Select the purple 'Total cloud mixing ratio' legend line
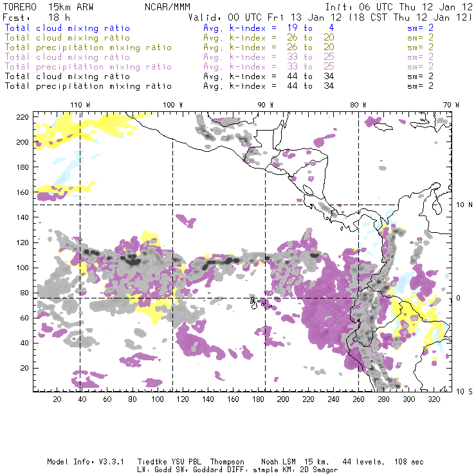 point(68,57)
